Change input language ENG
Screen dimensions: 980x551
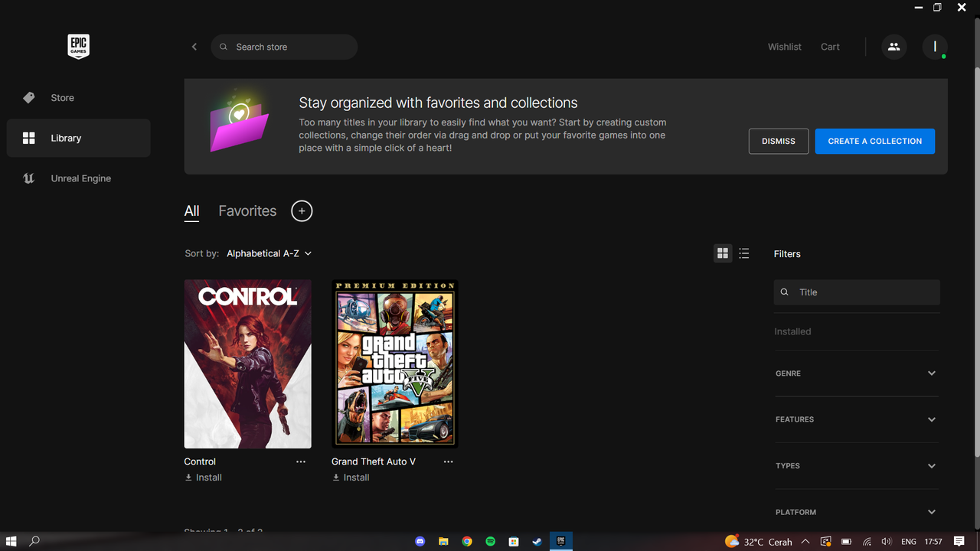tap(909, 542)
